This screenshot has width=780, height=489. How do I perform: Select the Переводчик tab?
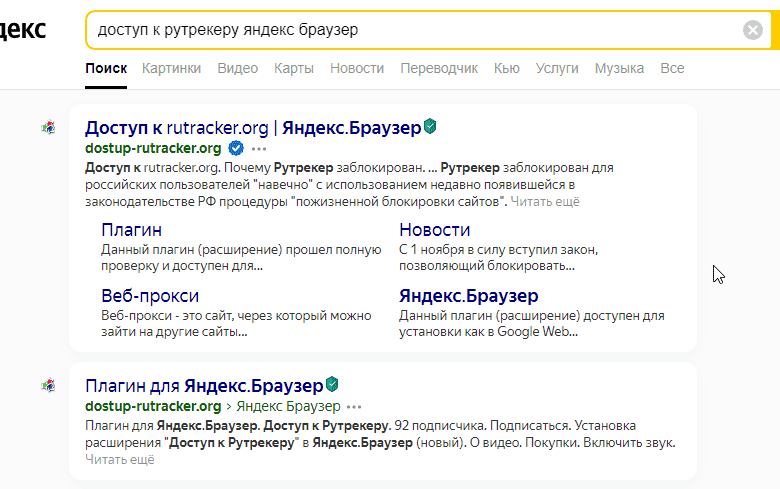(x=439, y=68)
